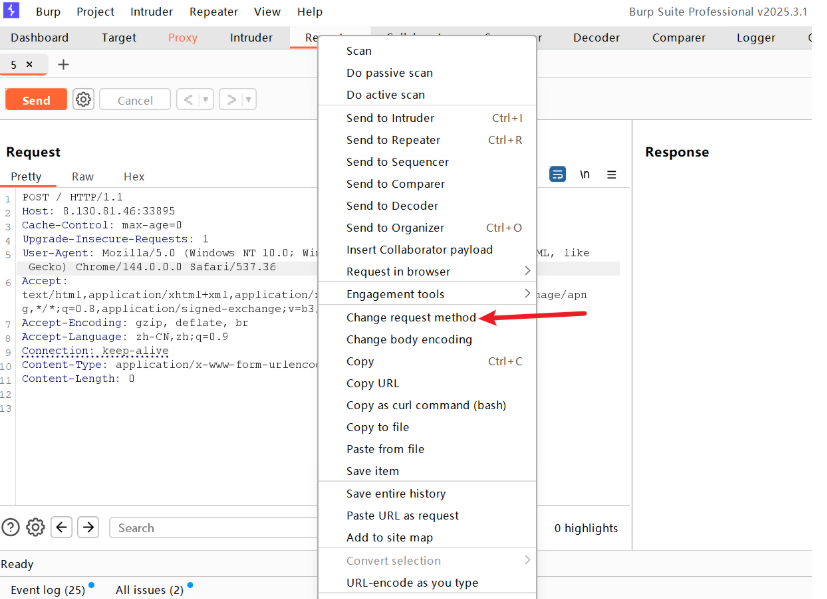Go to next search match arrow

pyautogui.click(x=89, y=527)
